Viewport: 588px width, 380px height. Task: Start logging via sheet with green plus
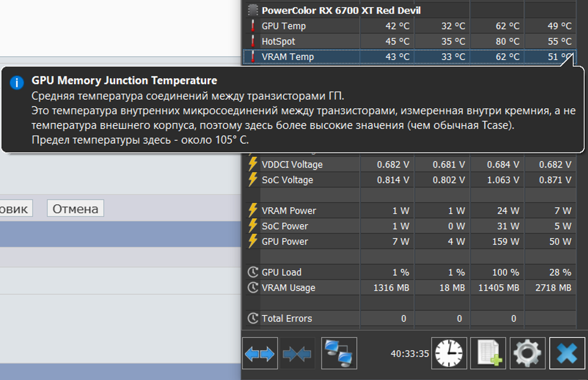[x=488, y=353]
